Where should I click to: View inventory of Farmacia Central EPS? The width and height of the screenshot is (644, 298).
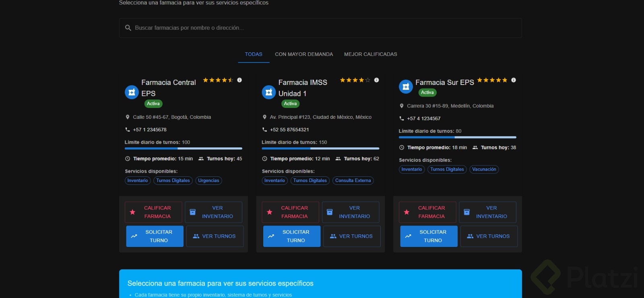pos(214,212)
